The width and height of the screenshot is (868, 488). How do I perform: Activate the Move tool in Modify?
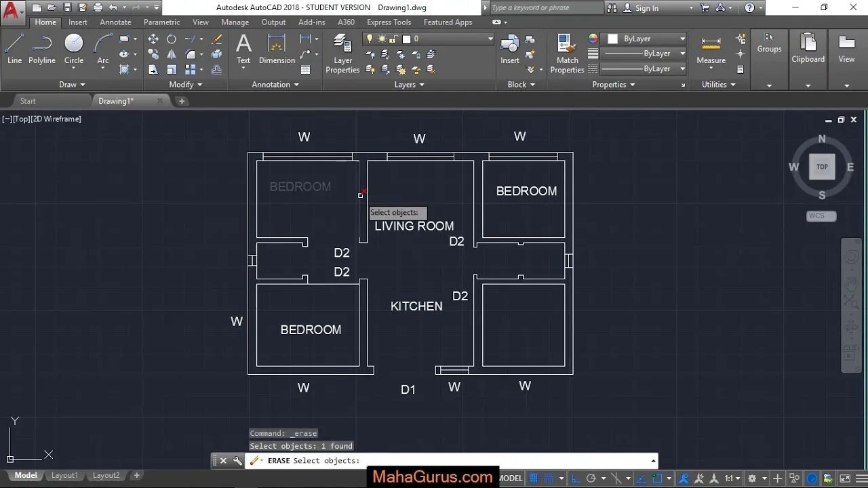(153, 39)
